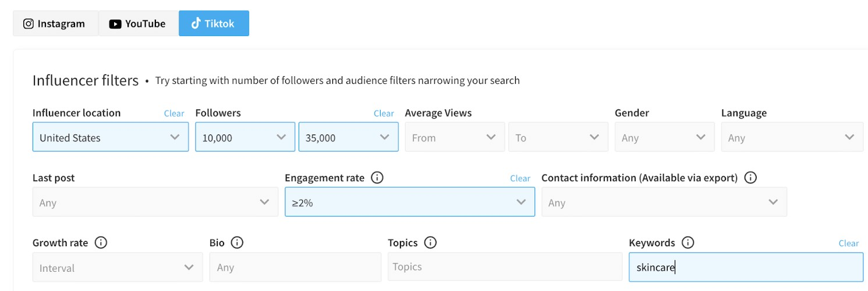The height and width of the screenshot is (291, 868).
Task: Expand the Average Views From dropdown
Action: pos(454,137)
